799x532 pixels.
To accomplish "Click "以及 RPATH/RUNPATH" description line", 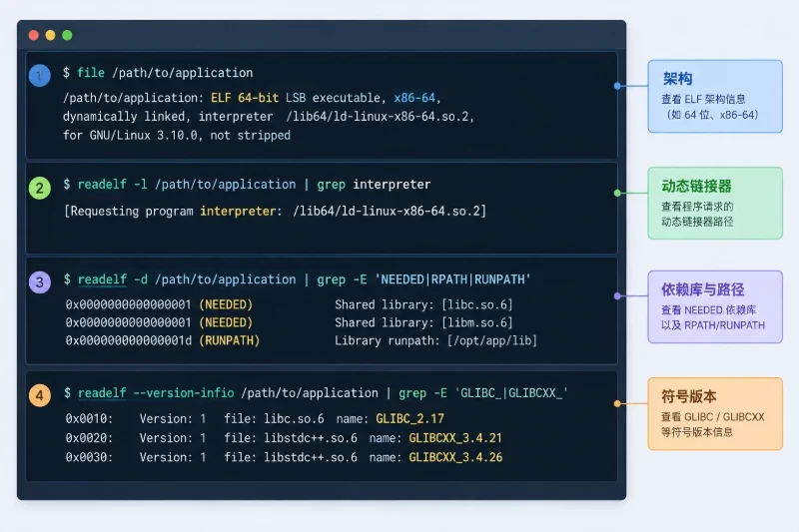I will point(713,325).
